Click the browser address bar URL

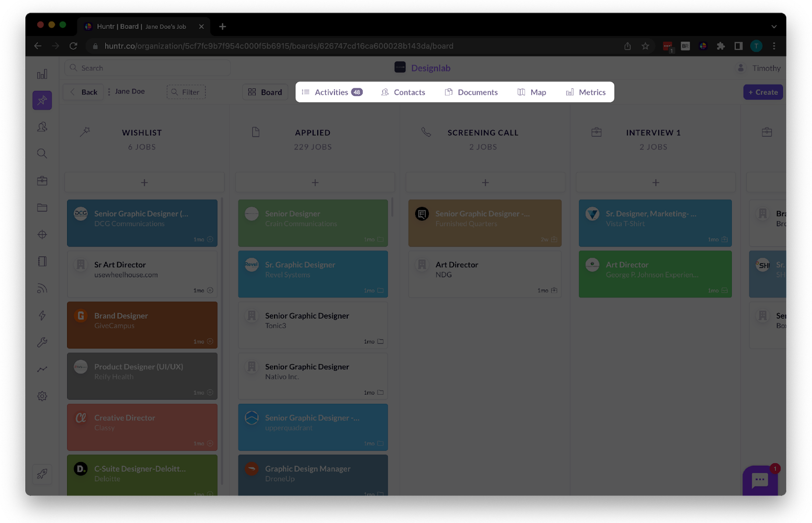pos(279,46)
